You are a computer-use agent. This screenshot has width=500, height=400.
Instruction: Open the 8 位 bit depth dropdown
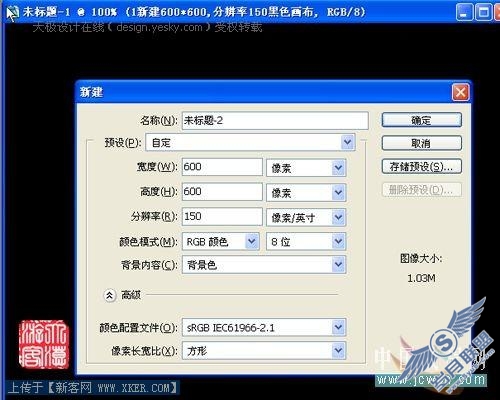[306, 241]
